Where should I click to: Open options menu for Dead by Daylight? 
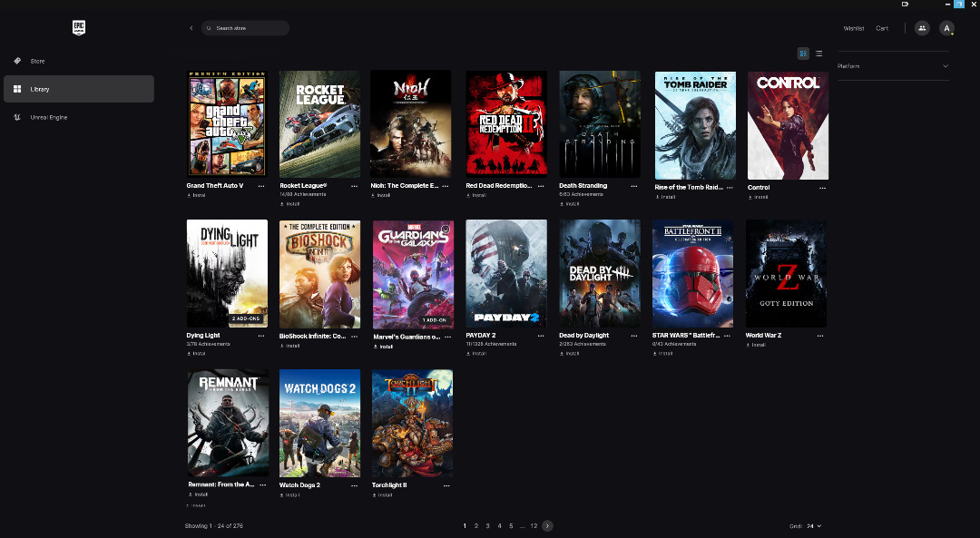coord(633,336)
